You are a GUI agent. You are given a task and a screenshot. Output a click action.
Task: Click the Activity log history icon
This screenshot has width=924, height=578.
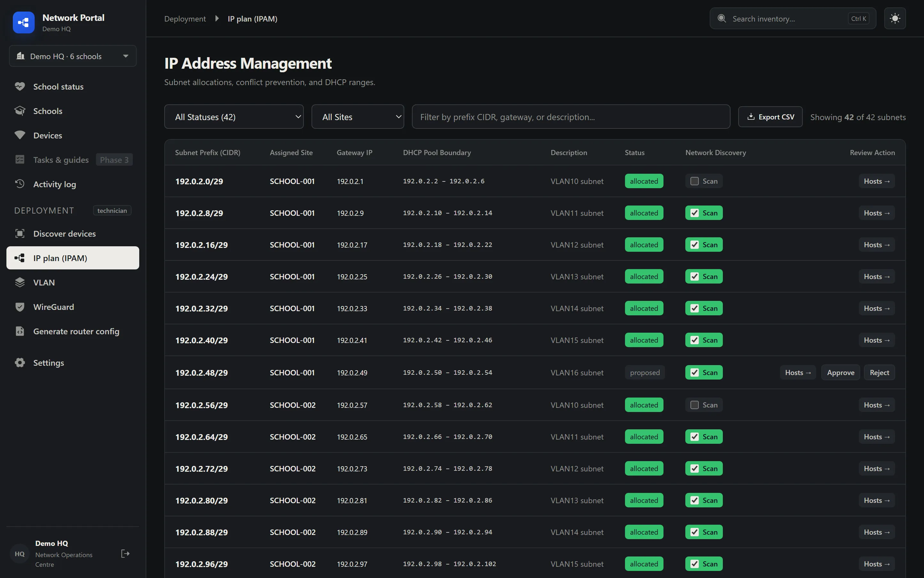[20, 184]
